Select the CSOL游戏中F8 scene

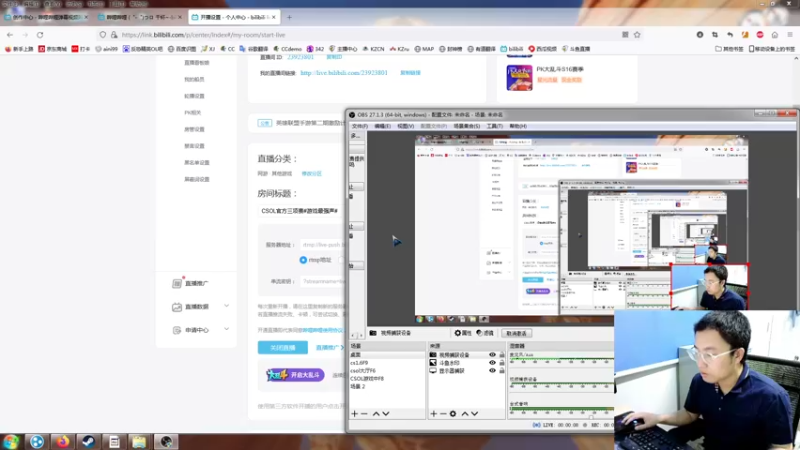(x=387, y=379)
